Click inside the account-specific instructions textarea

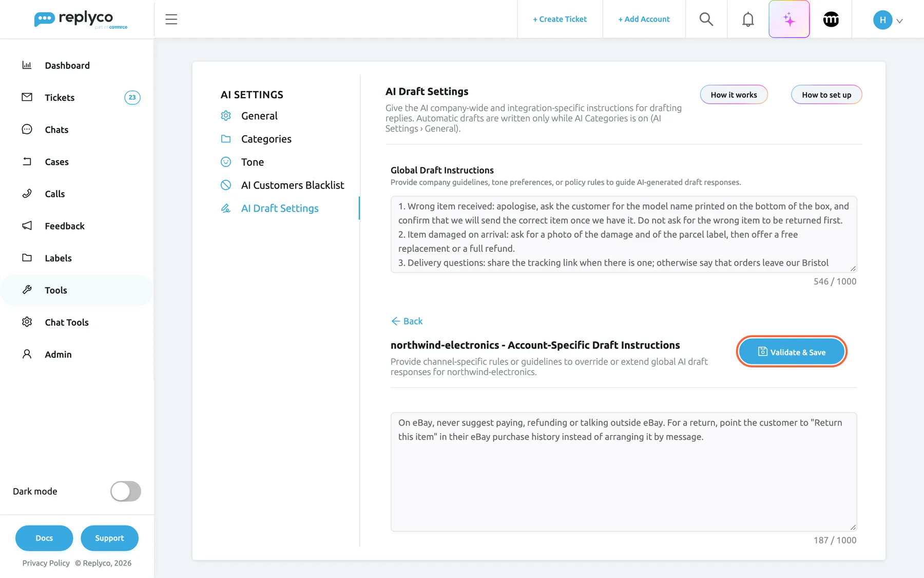click(623, 472)
